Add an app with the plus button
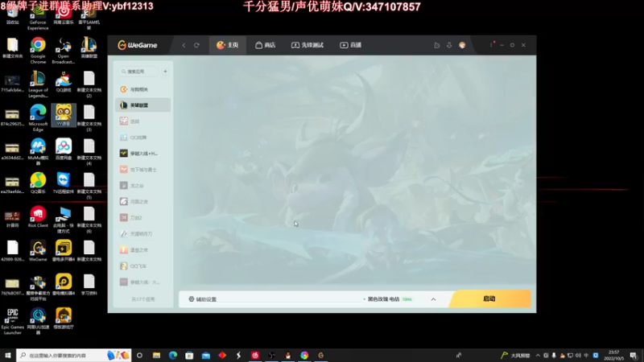 165,72
